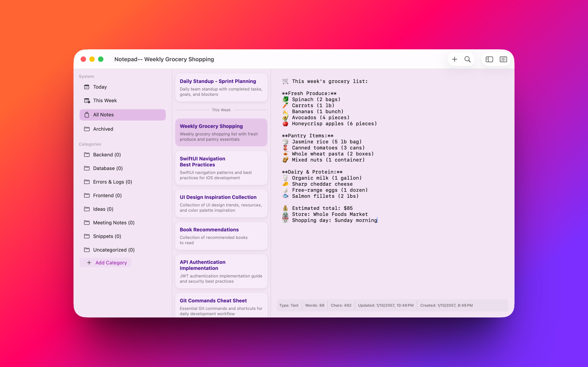Open the Book Recommendations note
Image resolution: width=588 pixels, height=367 pixels.
point(221,236)
